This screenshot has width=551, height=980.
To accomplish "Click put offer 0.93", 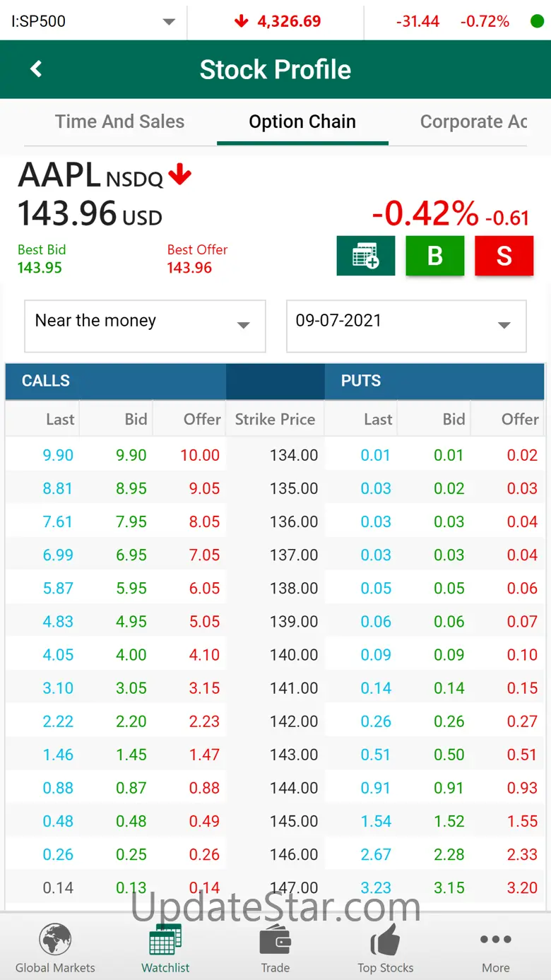I will pyautogui.click(x=523, y=787).
